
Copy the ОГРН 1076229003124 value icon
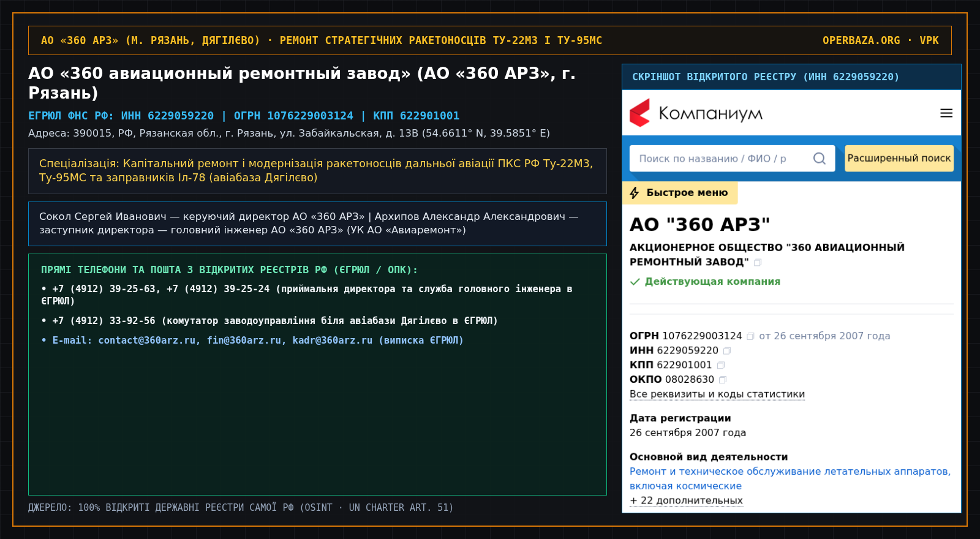(750, 336)
